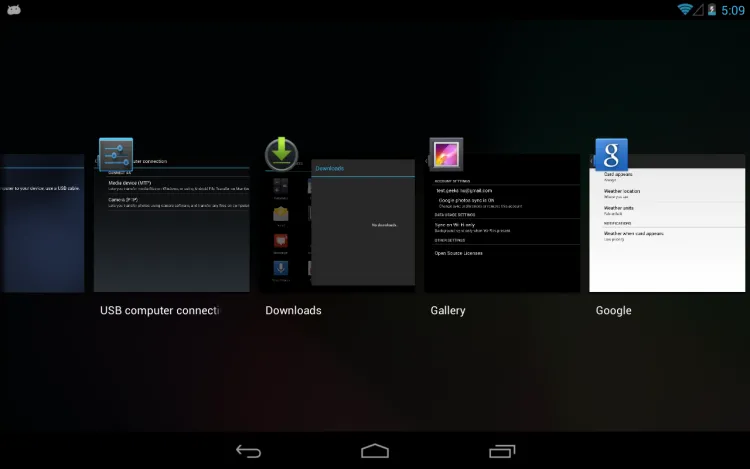
Task: Tap the 'Google' app label
Action: tap(613, 311)
